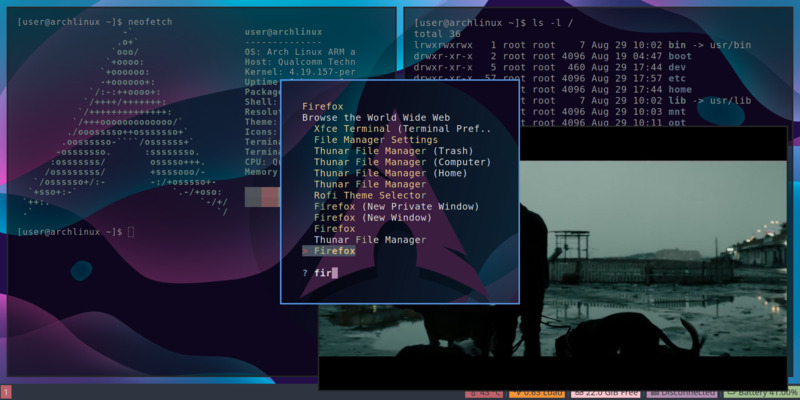Click the Battery status block
Viewport: 800px width, 400px height.
point(760,394)
